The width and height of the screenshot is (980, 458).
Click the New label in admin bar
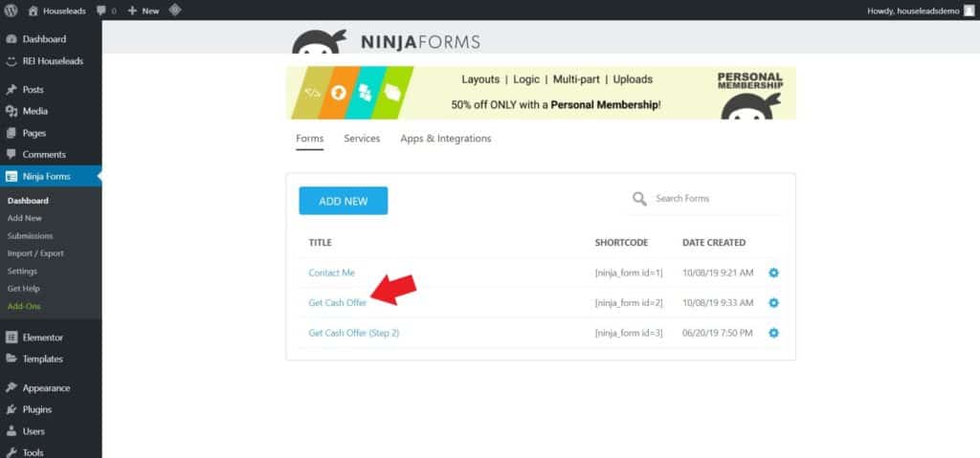point(150,11)
